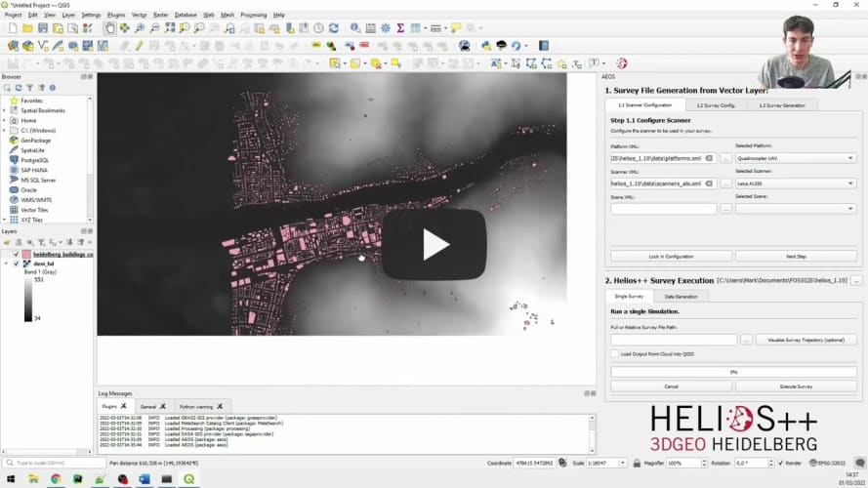Screen dimensions: 868x488
Task: Click the Survey File Path input field
Action: point(674,340)
